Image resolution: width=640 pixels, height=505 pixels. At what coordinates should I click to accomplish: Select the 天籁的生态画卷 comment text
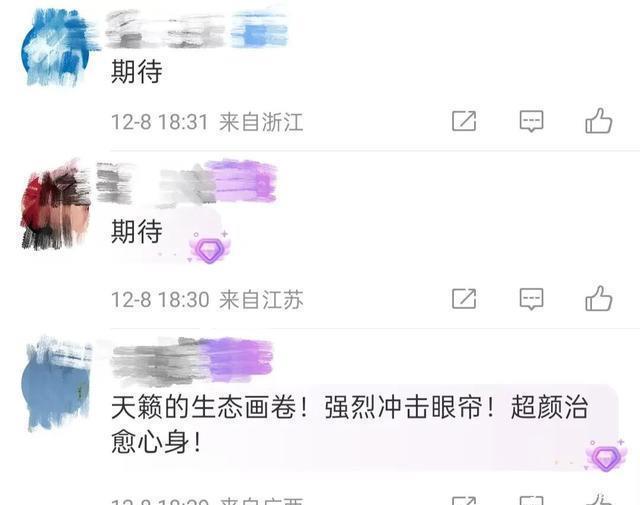point(349,424)
